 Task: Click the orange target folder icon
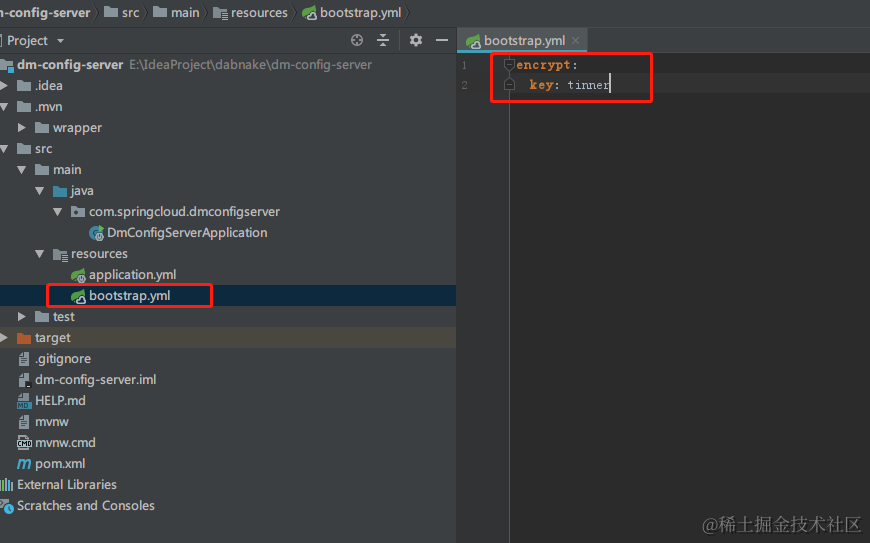tap(24, 338)
